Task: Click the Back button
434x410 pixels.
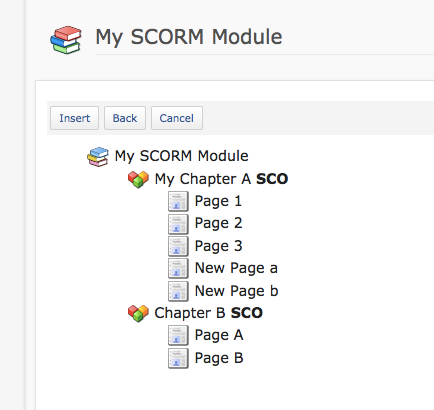Action: pyautogui.click(x=125, y=118)
